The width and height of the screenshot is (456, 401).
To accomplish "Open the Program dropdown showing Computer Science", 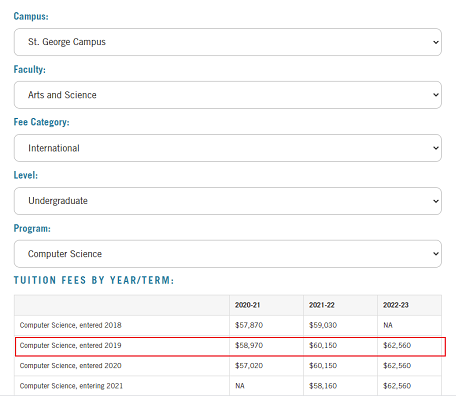I will point(228,254).
